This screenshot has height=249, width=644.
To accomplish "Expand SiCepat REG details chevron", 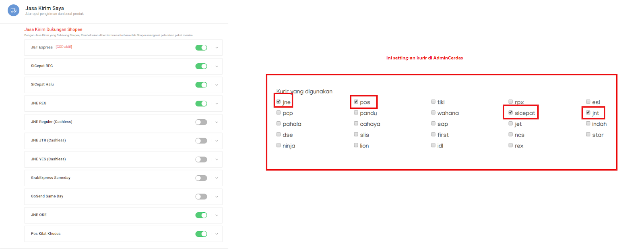I will point(217,66).
